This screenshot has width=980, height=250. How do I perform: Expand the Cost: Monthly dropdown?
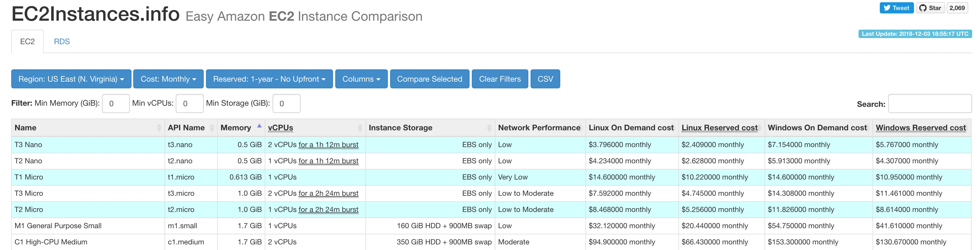[x=168, y=79]
